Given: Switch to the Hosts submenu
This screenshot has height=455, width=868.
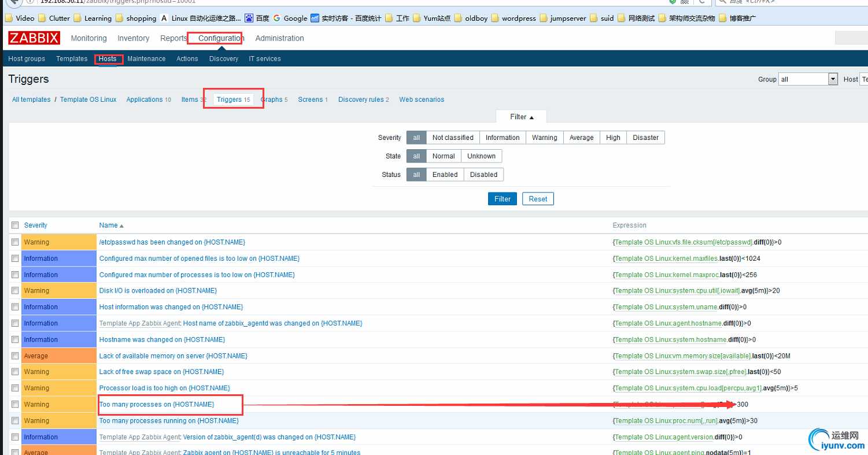Looking at the screenshot, I should [108, 59].
